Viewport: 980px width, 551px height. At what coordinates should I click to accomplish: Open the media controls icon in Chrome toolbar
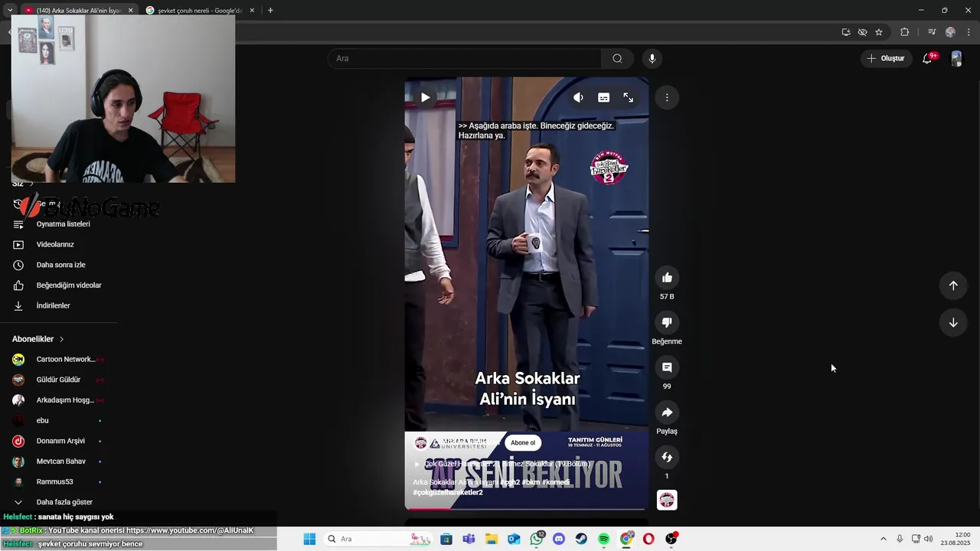click(932, 32)
